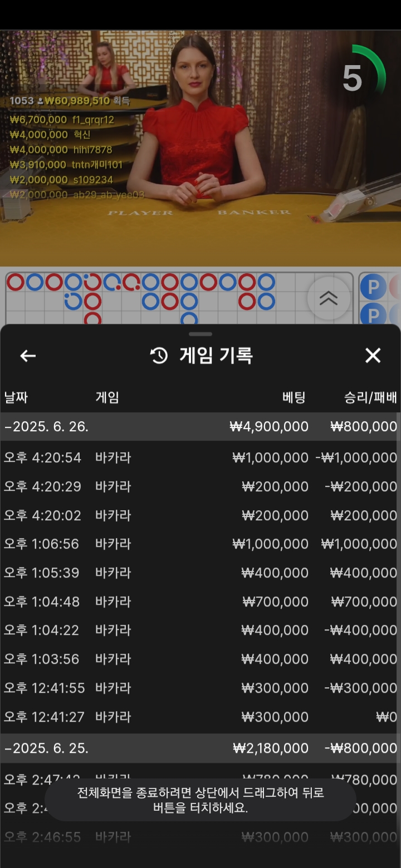Click the 1053 players count icon
The height and width of the screenshot is (868, 401).
click(40, 101)
